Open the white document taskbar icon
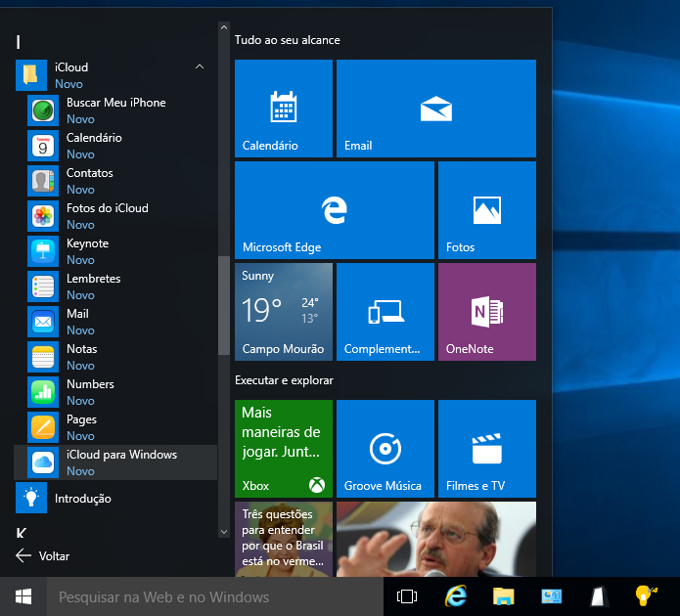680x616 pixels. click(x=598, y=596)
